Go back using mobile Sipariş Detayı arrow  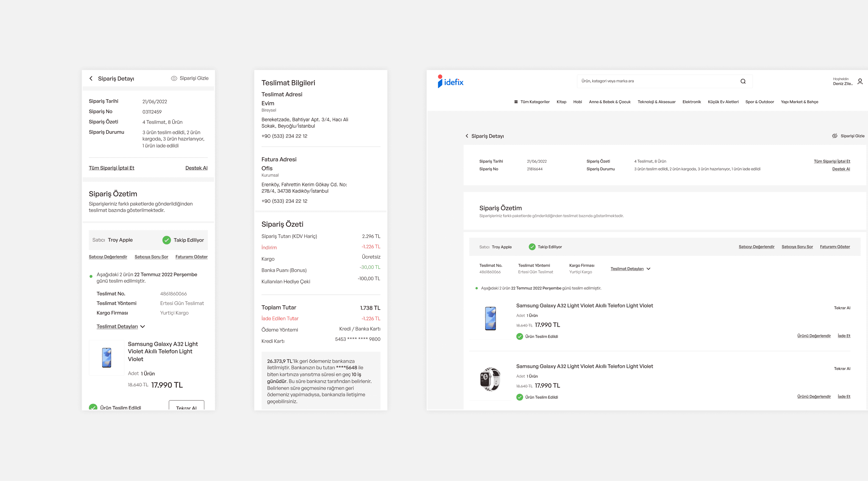[91, 78]
